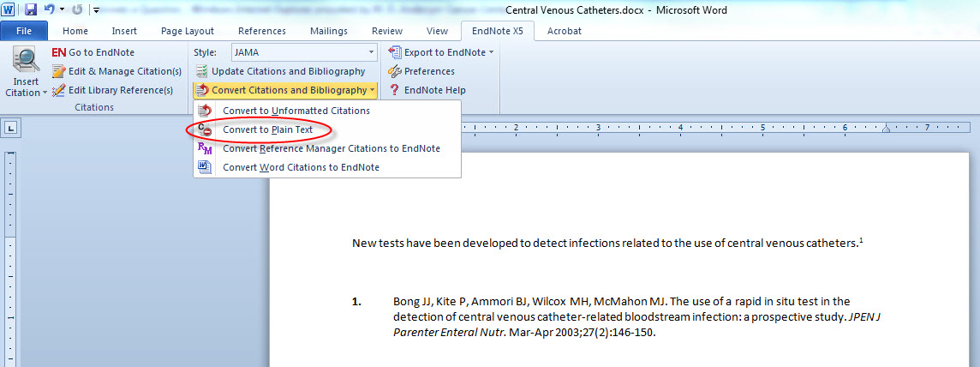Open the References tab
Image resolution: width=980 pixels, height=367 pixels.
coord(262,31)
